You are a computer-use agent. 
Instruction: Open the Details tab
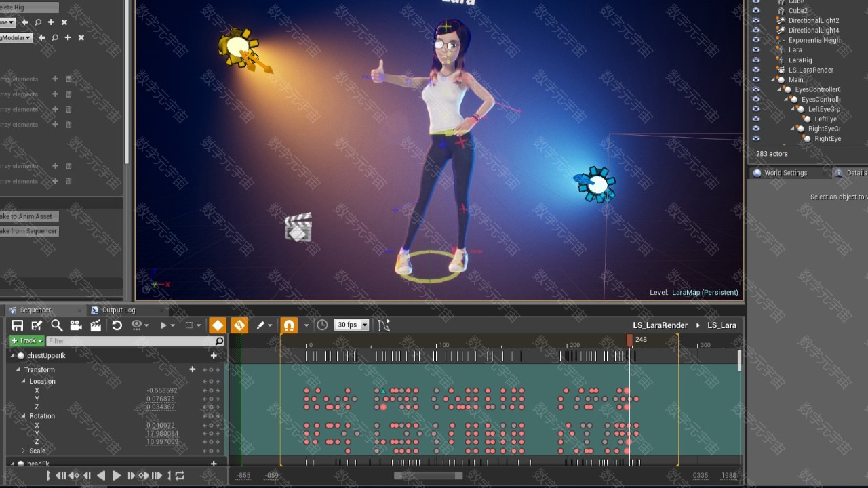tap(850, 173)
